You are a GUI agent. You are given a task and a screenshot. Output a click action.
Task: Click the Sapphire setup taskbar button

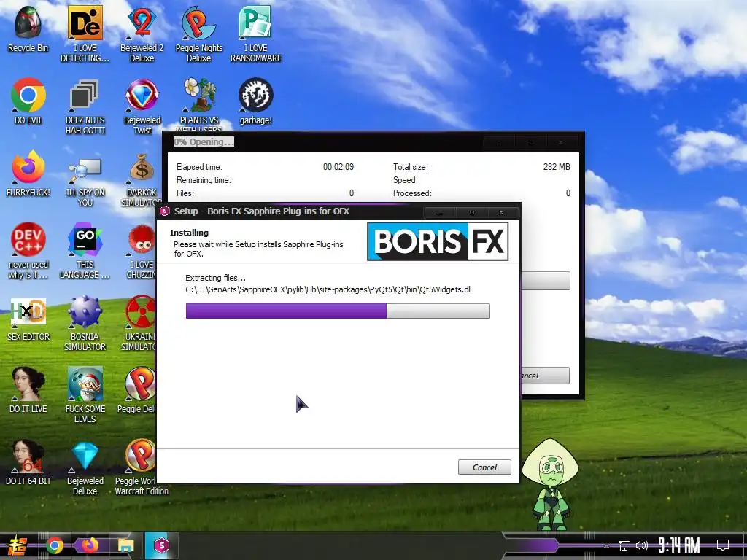click(161, 545)
